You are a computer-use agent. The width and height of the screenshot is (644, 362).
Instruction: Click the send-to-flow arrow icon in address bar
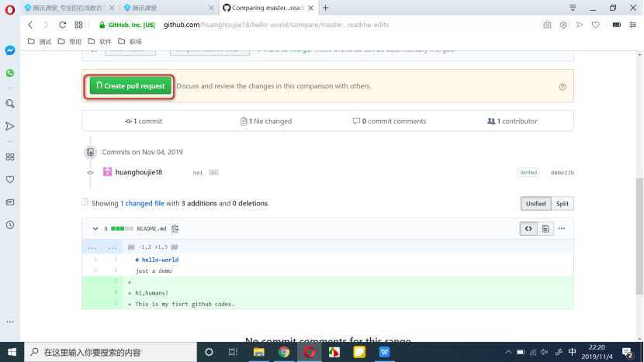[x=579, y=25]
